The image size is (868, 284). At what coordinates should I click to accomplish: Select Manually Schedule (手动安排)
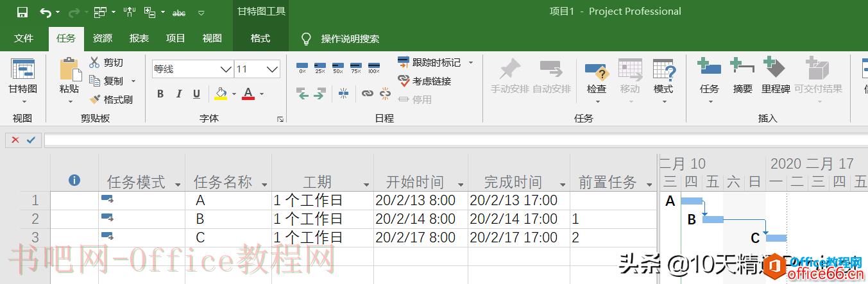[x=510, y=77]
